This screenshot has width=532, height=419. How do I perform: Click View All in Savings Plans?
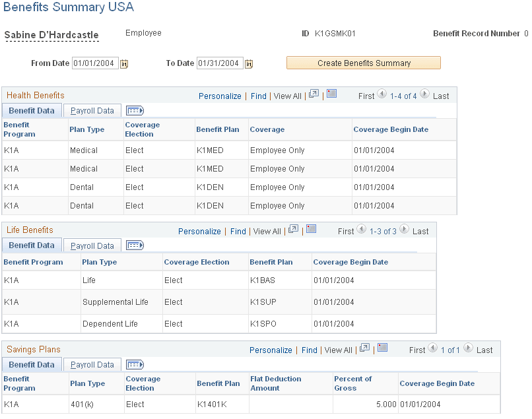pyautogui.click(x=338, y=350)
